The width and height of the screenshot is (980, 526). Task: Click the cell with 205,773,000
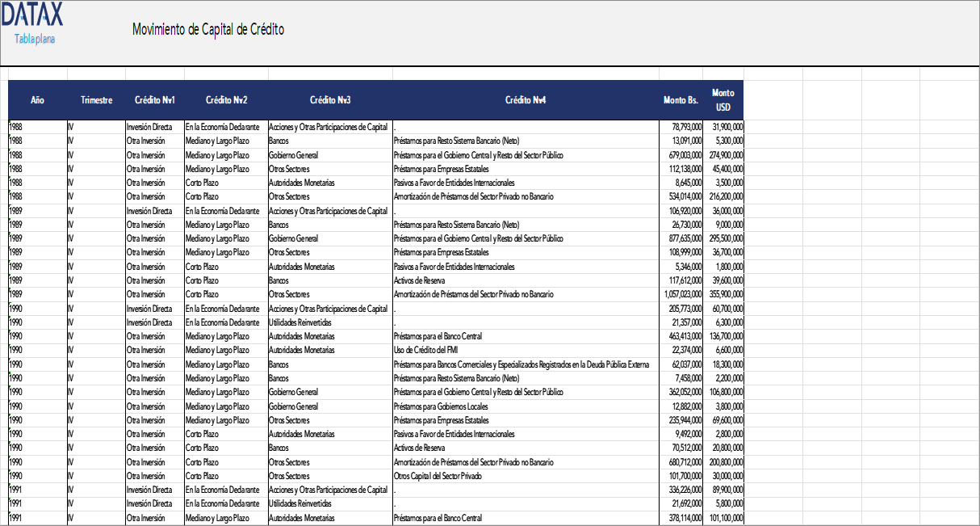pos(681,309)
